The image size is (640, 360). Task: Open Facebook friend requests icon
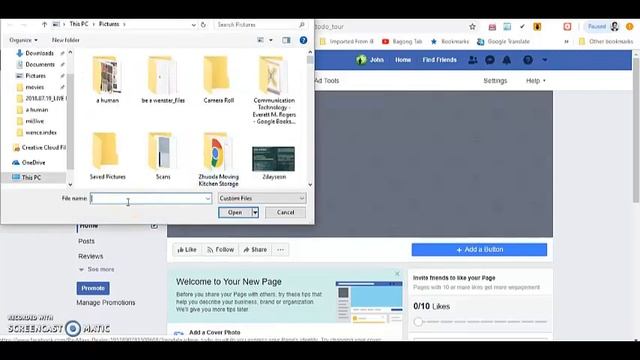point(473,60)
